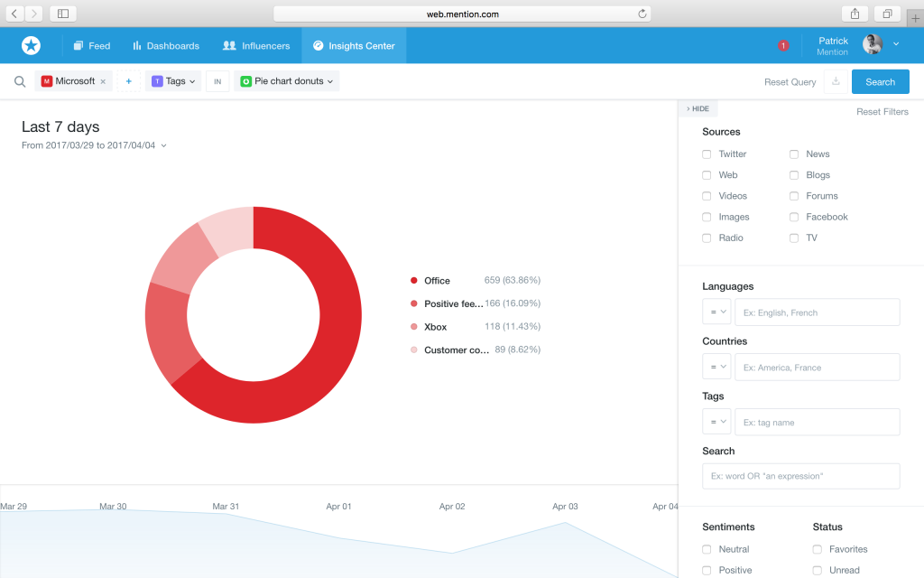Screen dimensions: 924x578
Task: Enable the Web source checkbox
Action: [707, 175]
